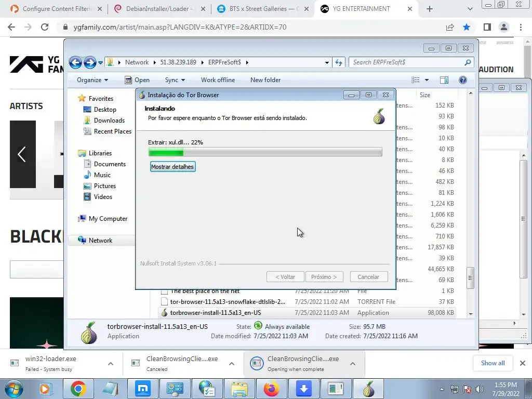This screenshot has width=532, height=399.
Task: Click Network breadcrumb in address bar
Action: point(137,62)
